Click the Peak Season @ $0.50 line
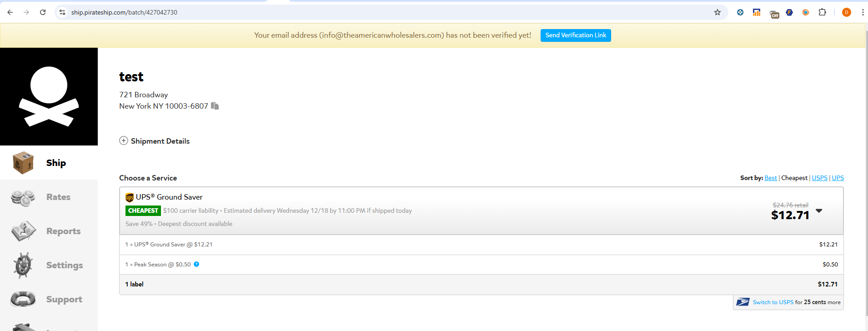 [x=158, y=265]
